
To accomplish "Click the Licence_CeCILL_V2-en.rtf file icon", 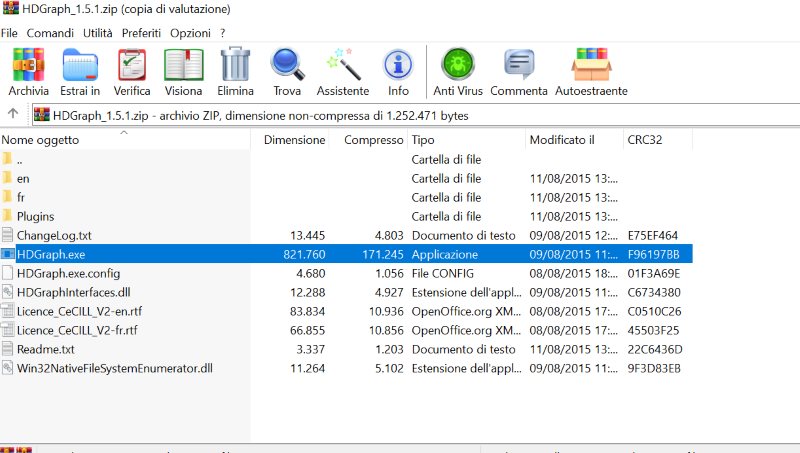I will [x=7, y=311].
